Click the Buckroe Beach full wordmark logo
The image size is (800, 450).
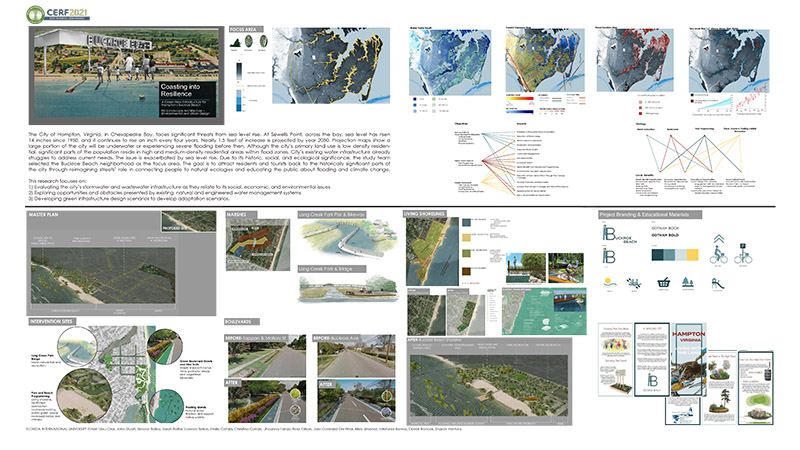click(619, 234)
